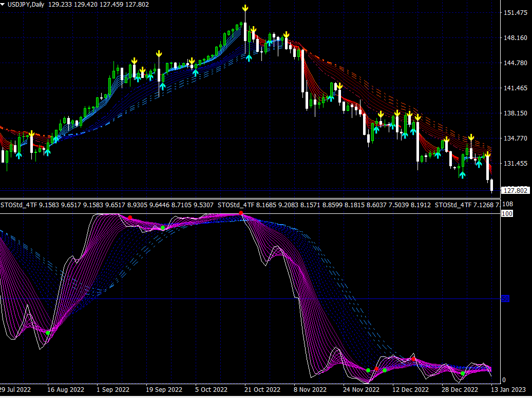
Task: Select the green dot on the oscillator near 16 Aug 2022
Action: tap(48, 333)
